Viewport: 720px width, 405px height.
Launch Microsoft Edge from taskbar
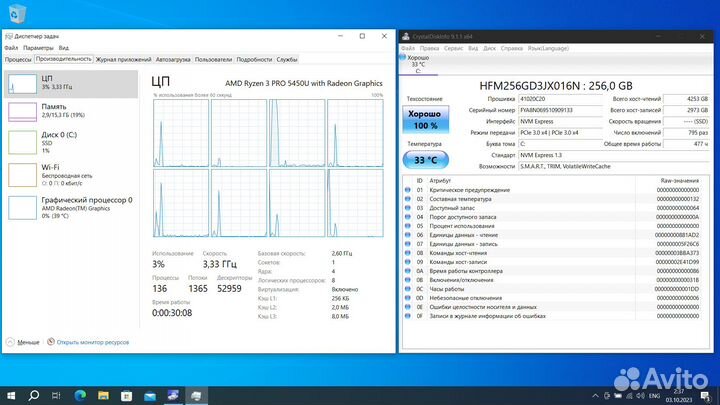click(x=80, y=395)
